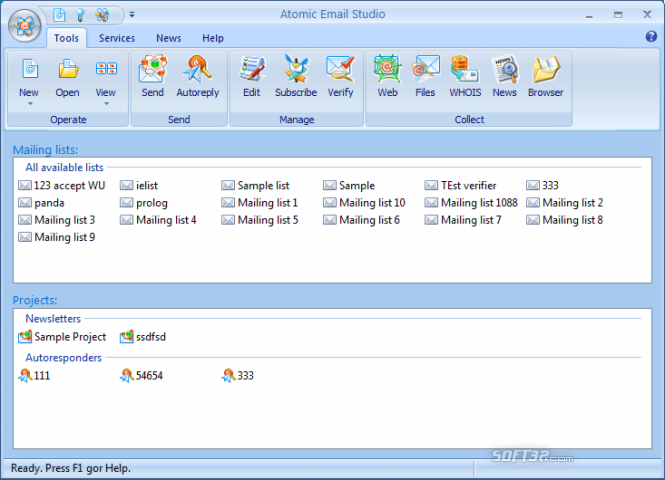This screenshot has width=665, height=480.
Task: Select the '333' autoresponder project
Action: [238, 375]
